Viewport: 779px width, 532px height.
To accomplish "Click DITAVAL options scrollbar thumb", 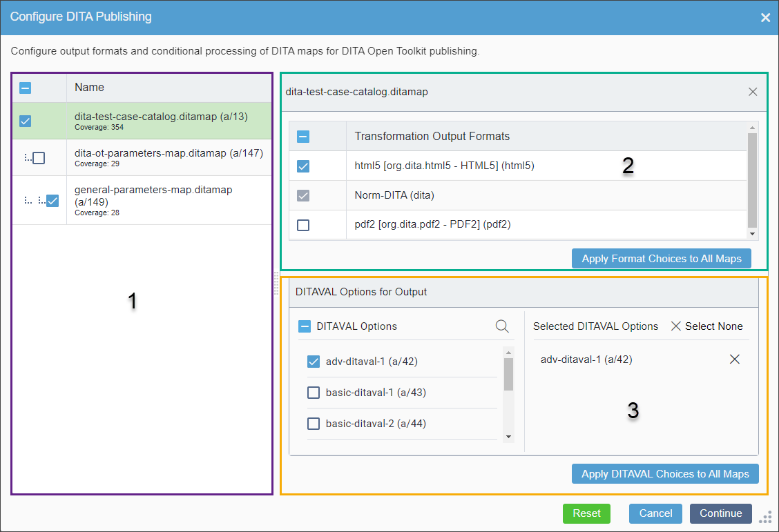I will point(508,374).
